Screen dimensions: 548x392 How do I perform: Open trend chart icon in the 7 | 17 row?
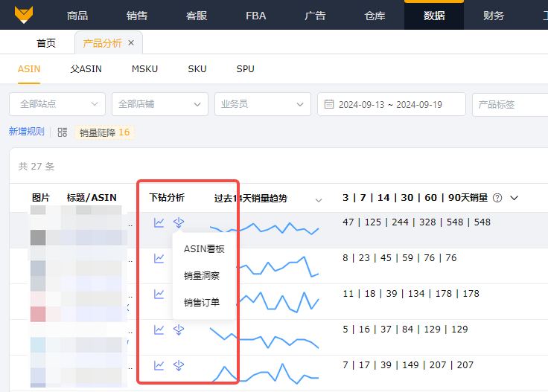click(159, 365)
